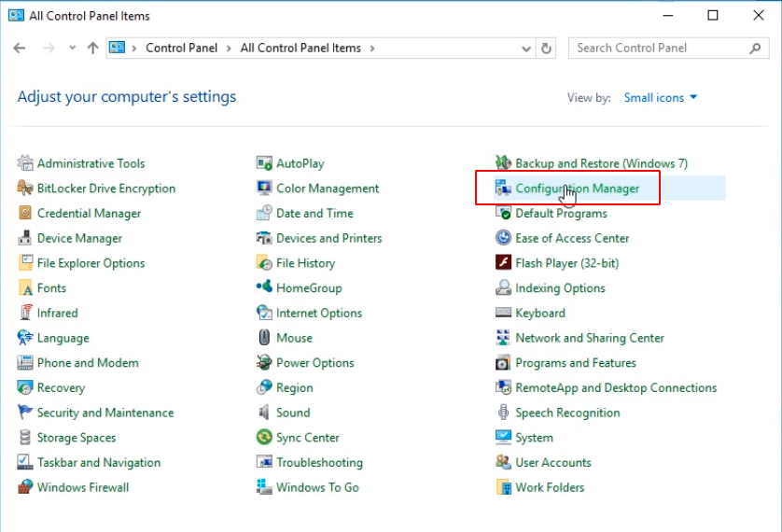Click the All Control Panel Items breadcrumb
Screen dimensions: 782x532
tap(300, 48)
